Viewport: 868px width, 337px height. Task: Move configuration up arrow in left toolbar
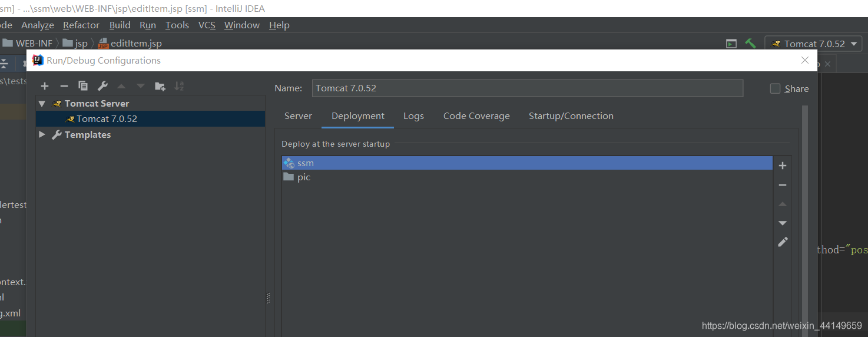[x=121, y=86]
